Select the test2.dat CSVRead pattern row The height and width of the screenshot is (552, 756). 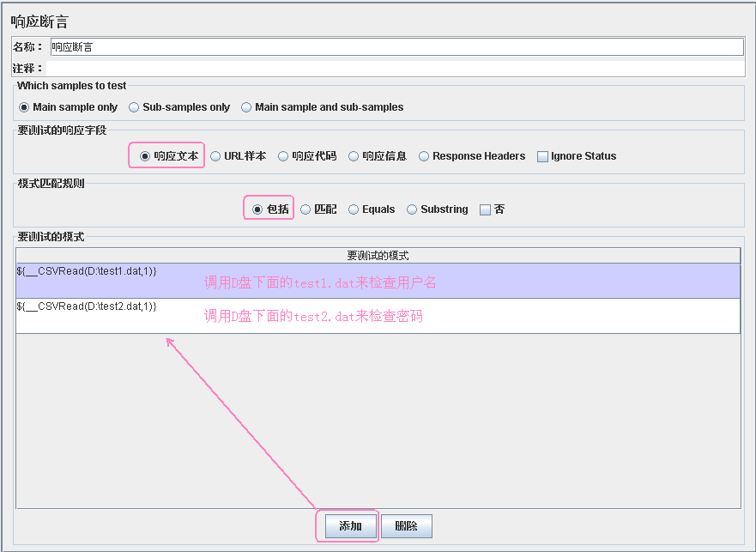[378, 315]
